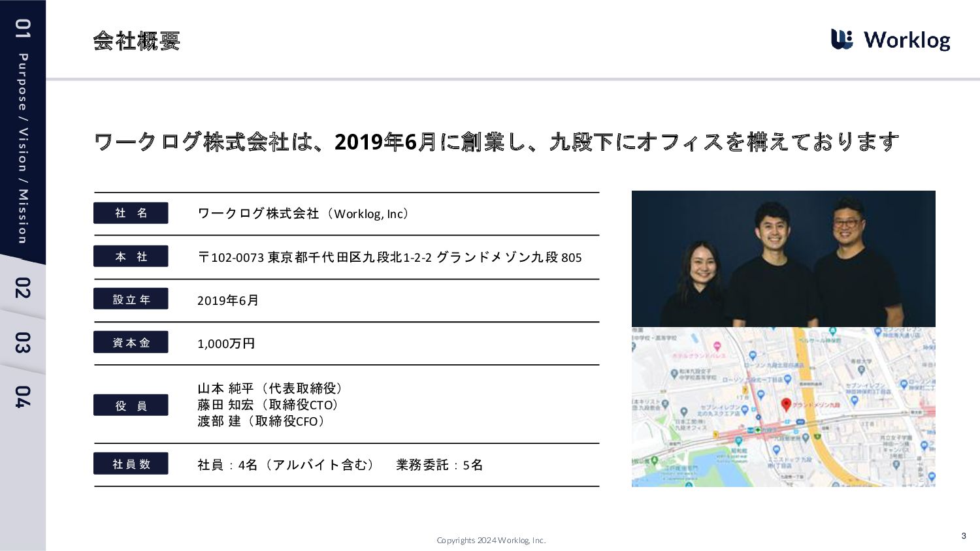
Task: Click the Worklog wordmark text
Action: 907,40
